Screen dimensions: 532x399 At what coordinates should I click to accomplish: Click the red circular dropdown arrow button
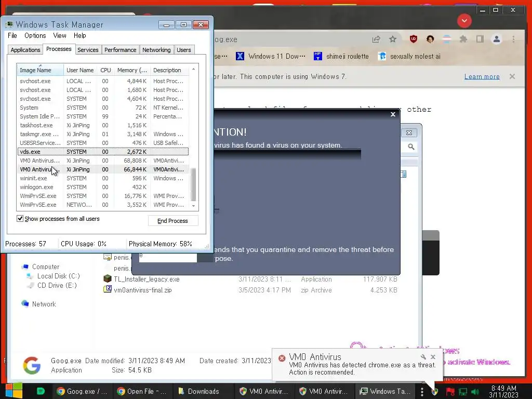(464, 21)
